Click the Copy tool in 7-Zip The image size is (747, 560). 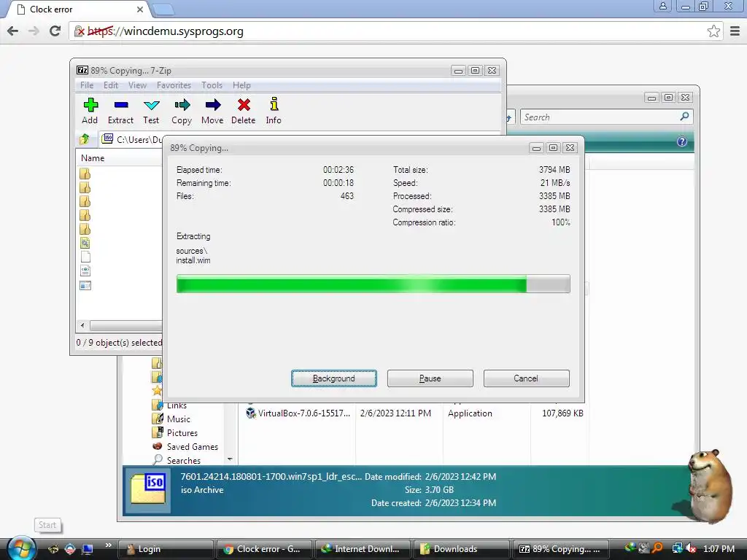point(182,112)
